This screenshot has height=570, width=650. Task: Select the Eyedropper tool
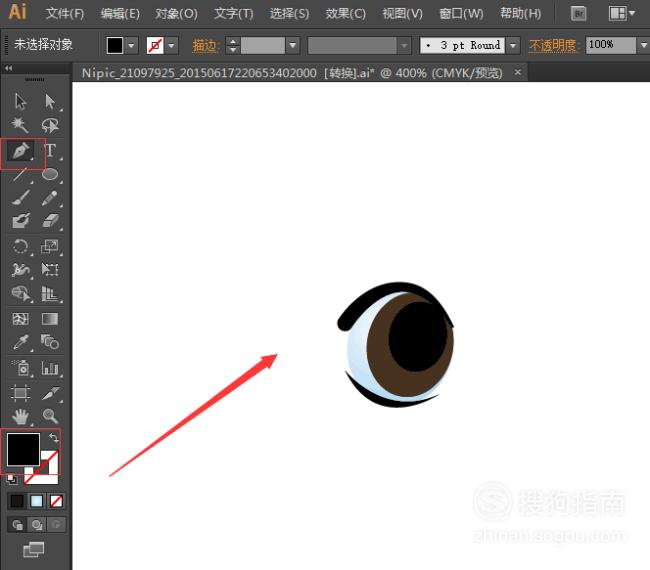(x=20, y=342)
